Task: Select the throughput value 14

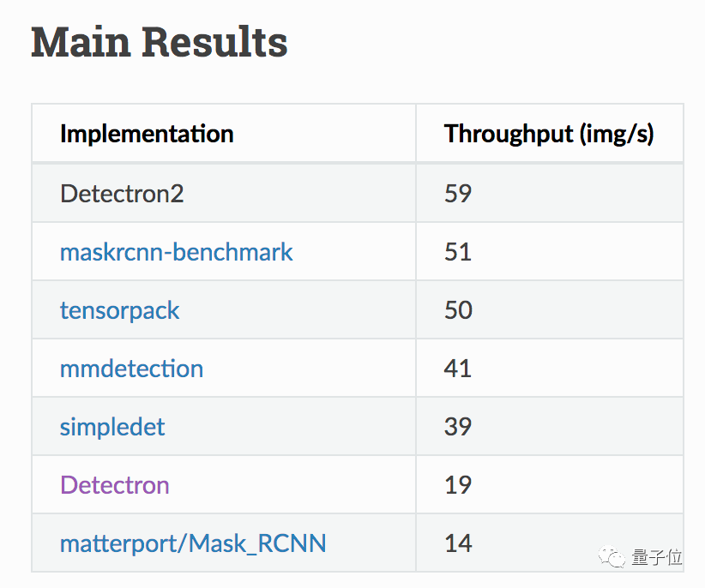Action: point(458,543)
